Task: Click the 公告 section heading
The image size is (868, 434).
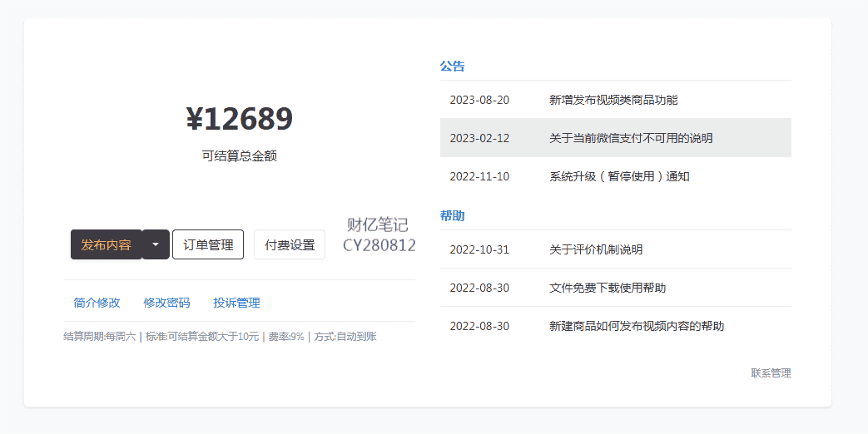Action: point(452,66)
